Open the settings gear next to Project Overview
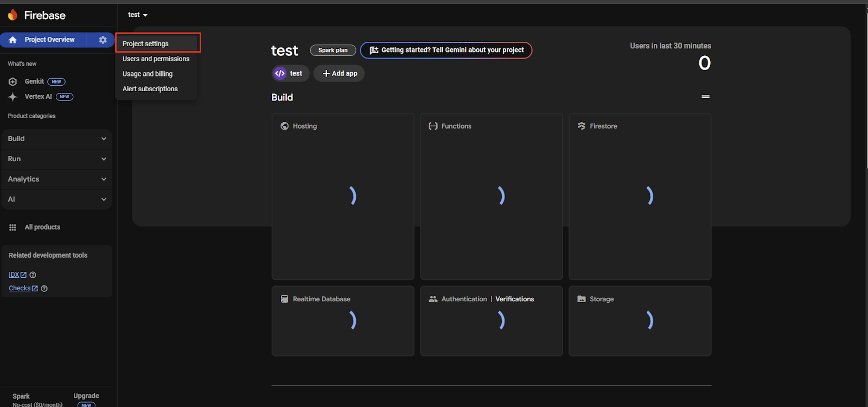The width and height of the screenshot is (868, 407). (103, 40)
